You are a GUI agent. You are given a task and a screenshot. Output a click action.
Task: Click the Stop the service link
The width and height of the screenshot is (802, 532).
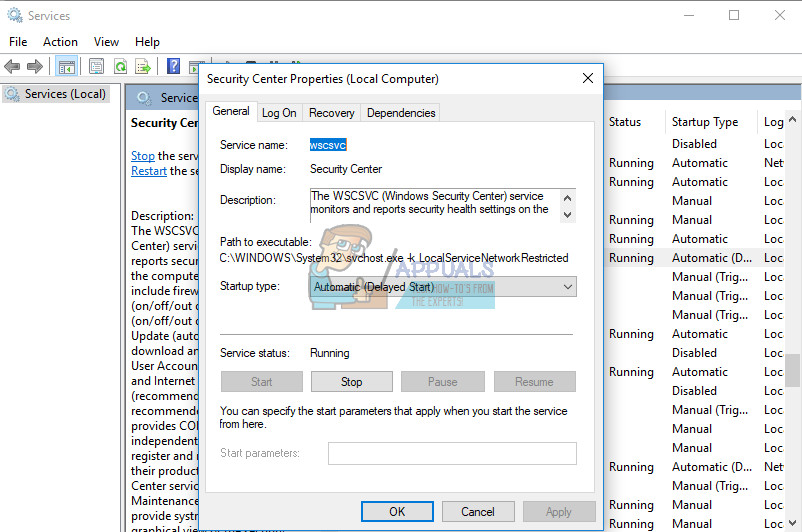(x=143, y=156)
